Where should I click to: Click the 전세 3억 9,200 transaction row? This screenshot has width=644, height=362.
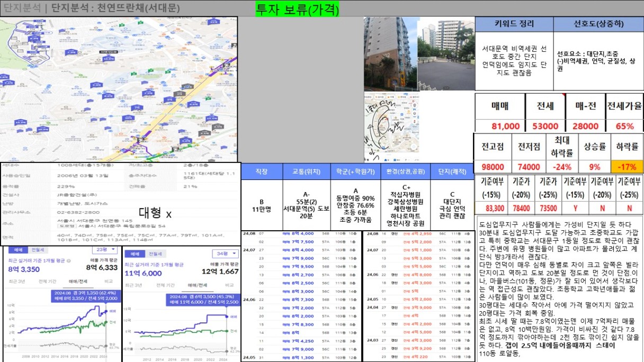pyautogui.click(x=418, y=348)
